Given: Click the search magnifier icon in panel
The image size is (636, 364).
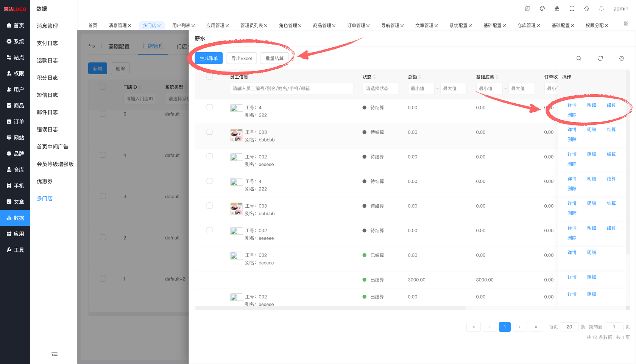Looking at the screenshot, I should [x=578, y=58].
